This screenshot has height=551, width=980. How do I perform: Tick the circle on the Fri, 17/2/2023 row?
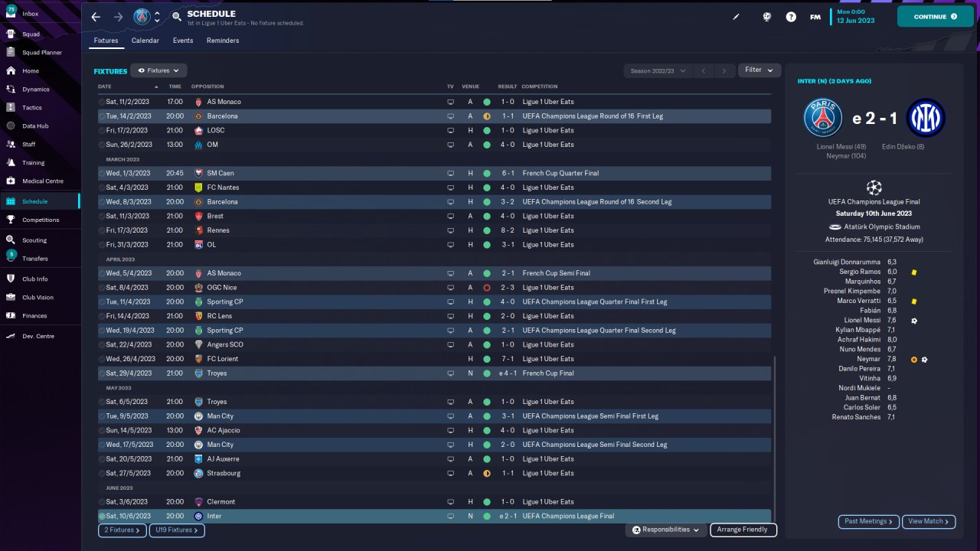tap(102, 130)
